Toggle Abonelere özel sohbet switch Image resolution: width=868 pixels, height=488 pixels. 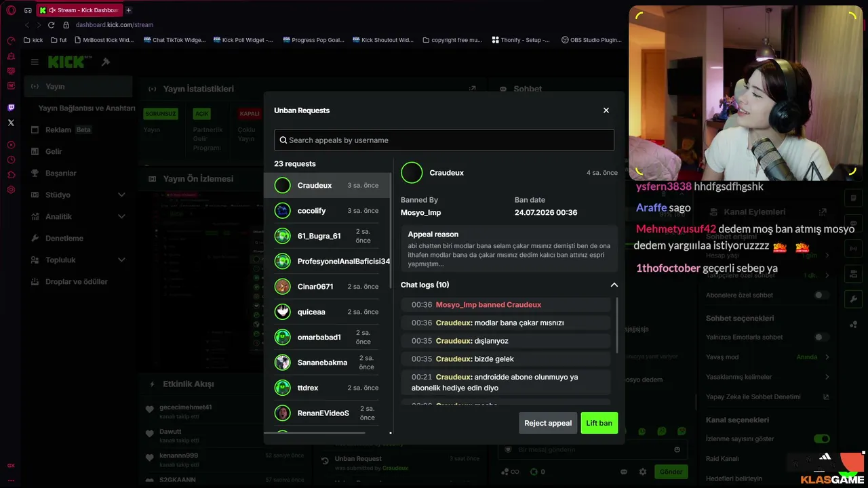(x=821, y=295)
